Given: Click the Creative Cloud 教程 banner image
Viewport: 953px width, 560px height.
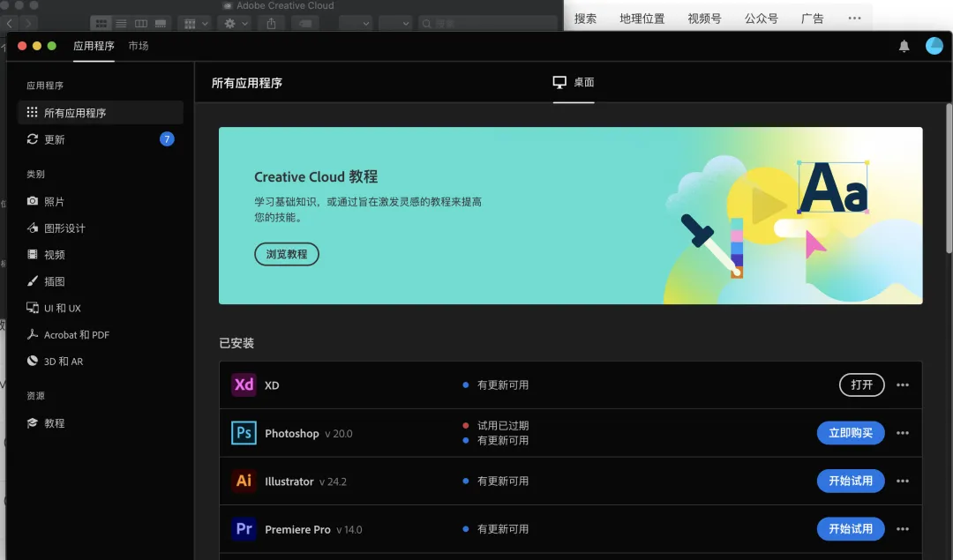Looking at the screenshot, I should point(571,215).
